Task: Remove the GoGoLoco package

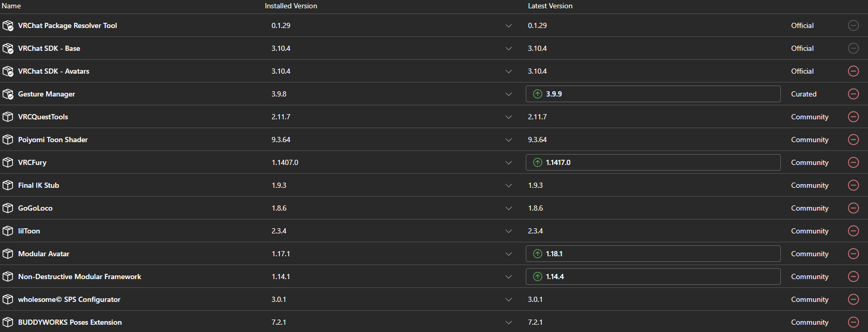Action: pos(853,208)
